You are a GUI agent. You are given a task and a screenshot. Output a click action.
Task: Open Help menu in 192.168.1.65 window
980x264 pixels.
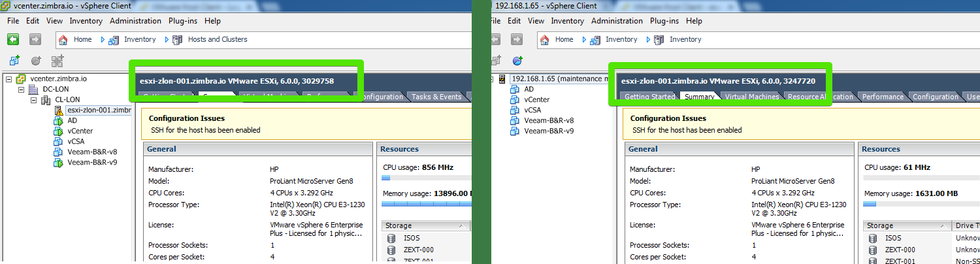[x=694, y=21]
